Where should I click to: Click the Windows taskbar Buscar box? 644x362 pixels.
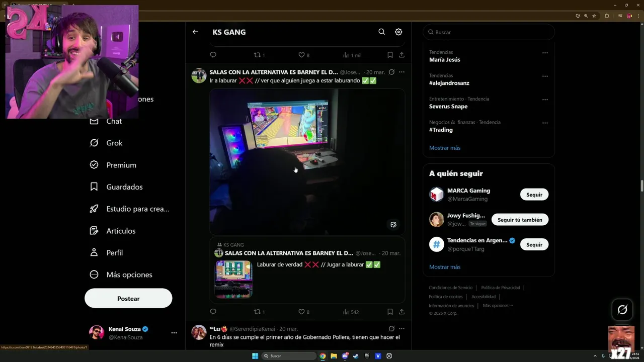(290, 356)
